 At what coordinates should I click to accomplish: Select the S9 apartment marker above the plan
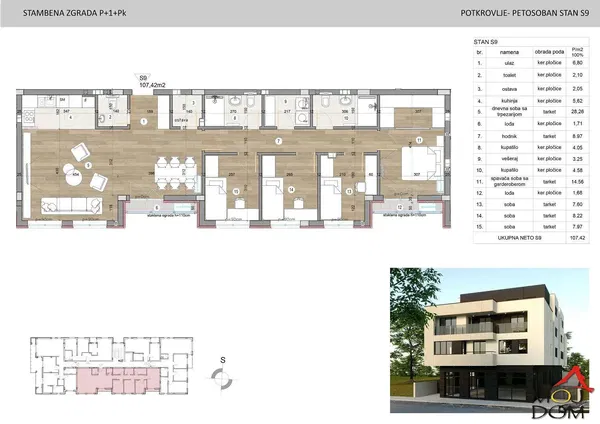tap(144, 76)
